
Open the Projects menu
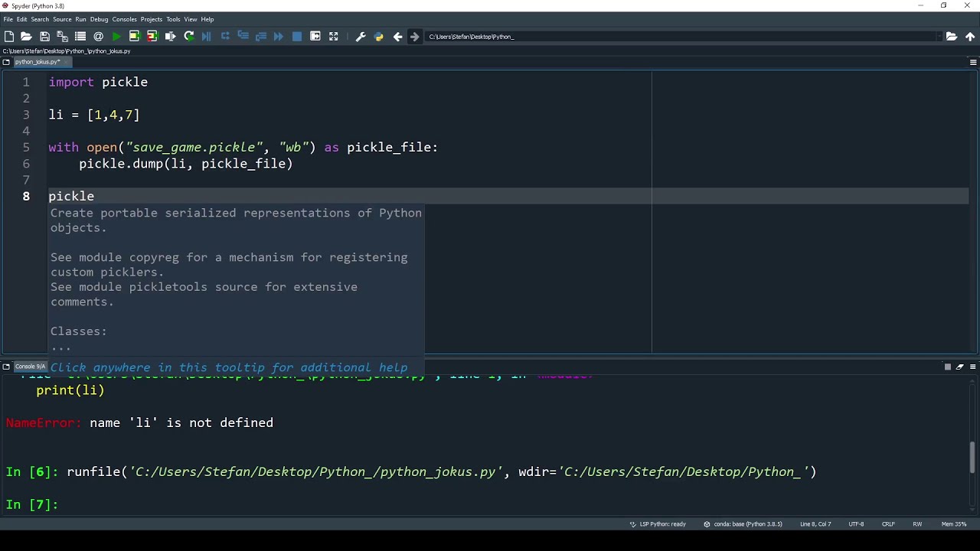(x=152, y=19)
